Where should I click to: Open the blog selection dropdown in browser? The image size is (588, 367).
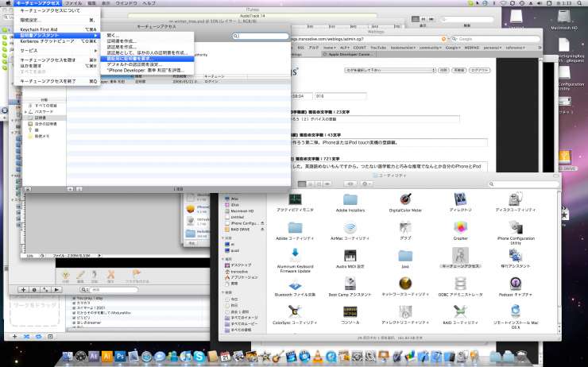pos(390,70)
